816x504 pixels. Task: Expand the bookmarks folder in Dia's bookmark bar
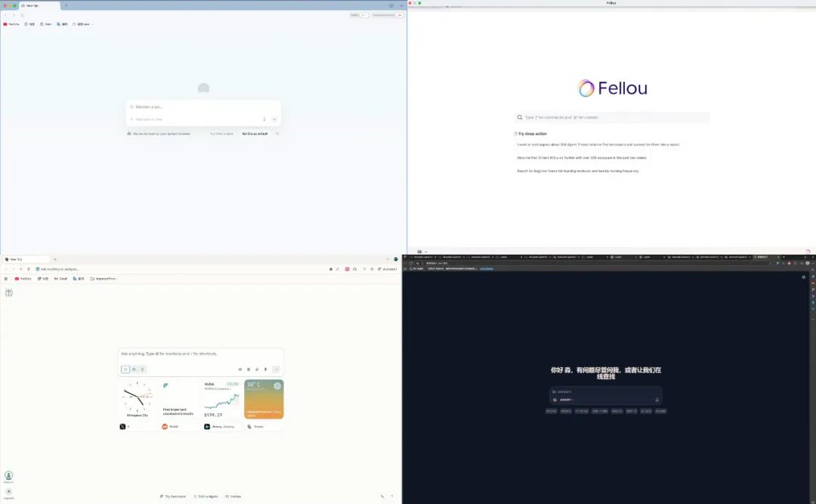(x=83, y=24)
